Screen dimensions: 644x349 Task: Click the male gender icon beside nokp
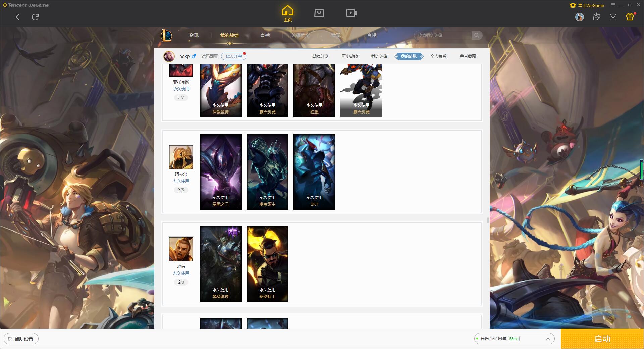[194, 56]
